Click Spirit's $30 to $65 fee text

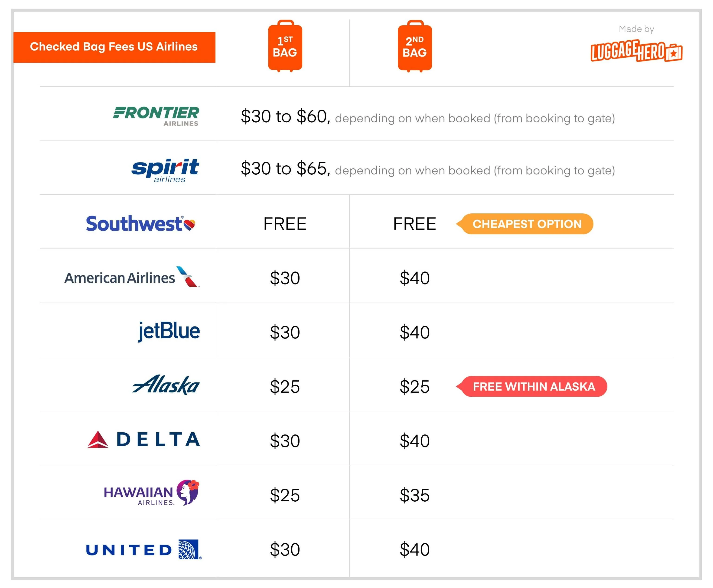click(x=285, y=169)
